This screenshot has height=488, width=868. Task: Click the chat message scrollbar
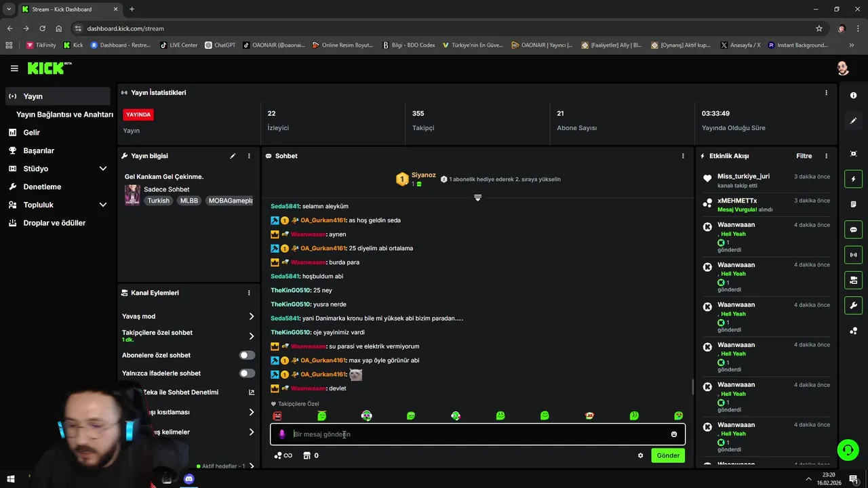coord(692,386)
